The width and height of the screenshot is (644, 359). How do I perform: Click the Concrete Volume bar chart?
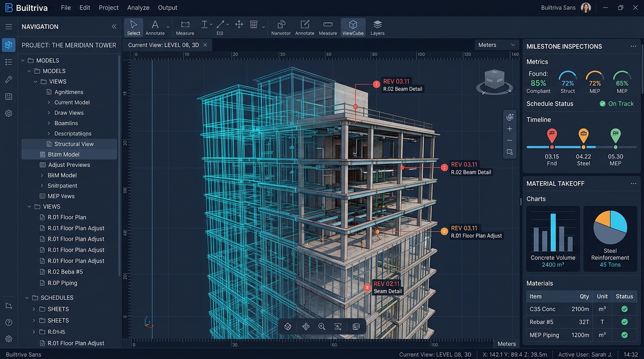coord(553,233)
